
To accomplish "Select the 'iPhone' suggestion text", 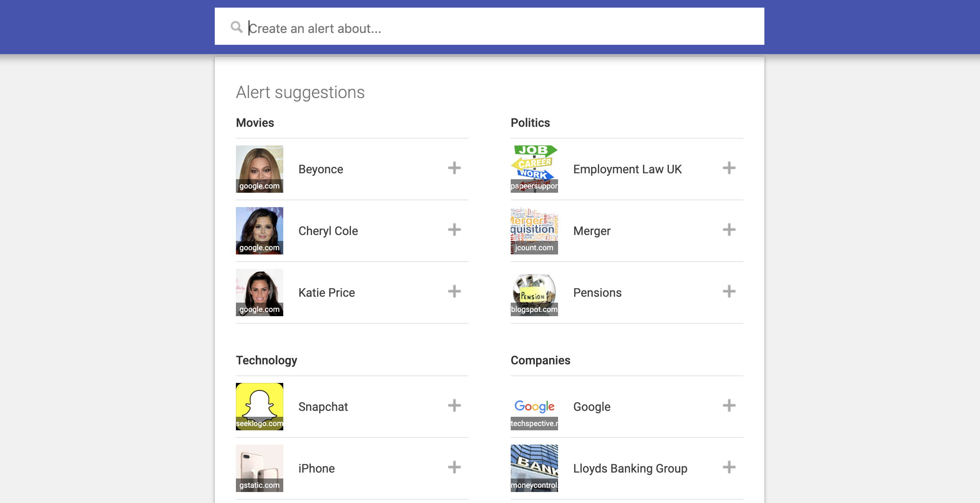I will pyautogui.click(x=317, y=469).
